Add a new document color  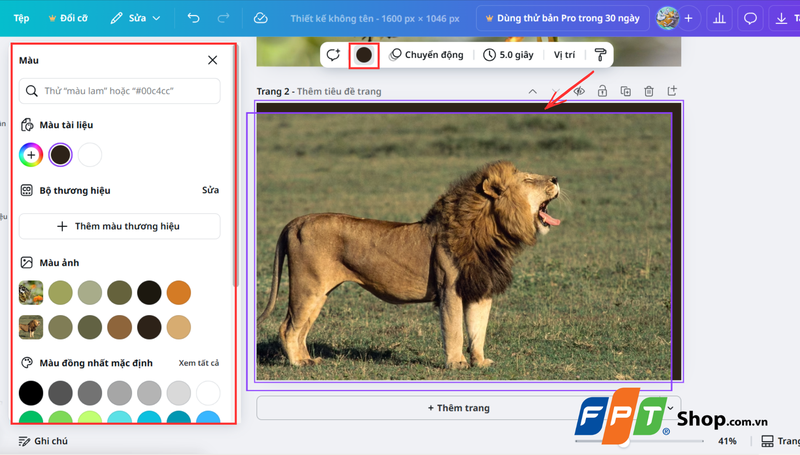[x=31, y=155]
